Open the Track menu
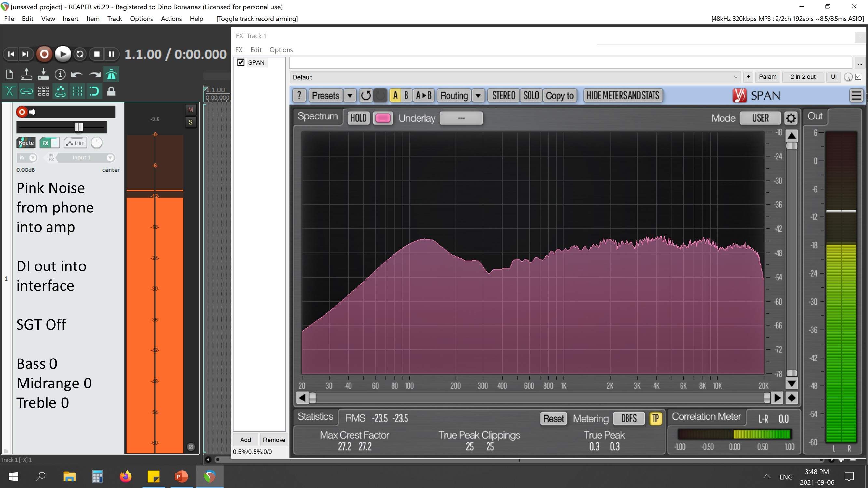The width and height of the screenshot is (868, 488). [x=115, y=19]
